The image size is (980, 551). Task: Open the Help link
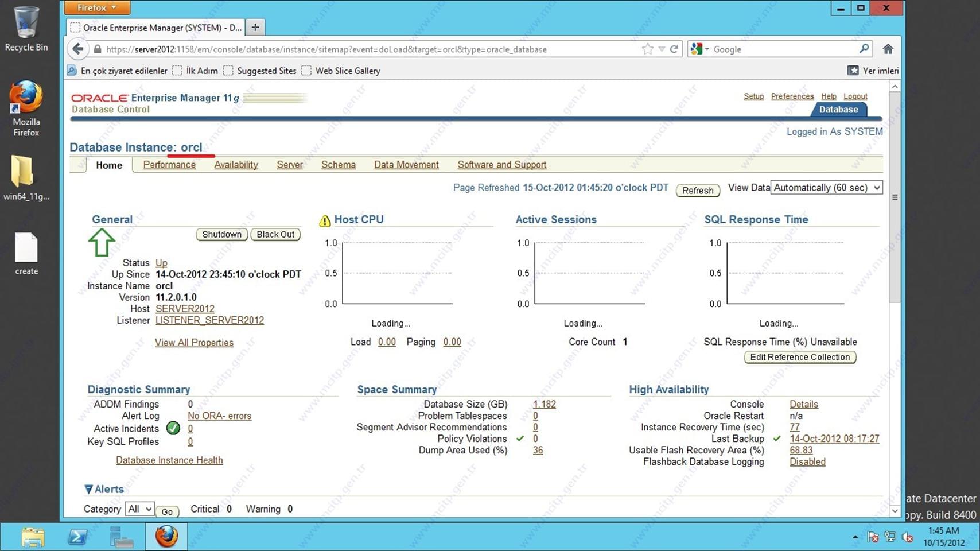tap(829, 96)
